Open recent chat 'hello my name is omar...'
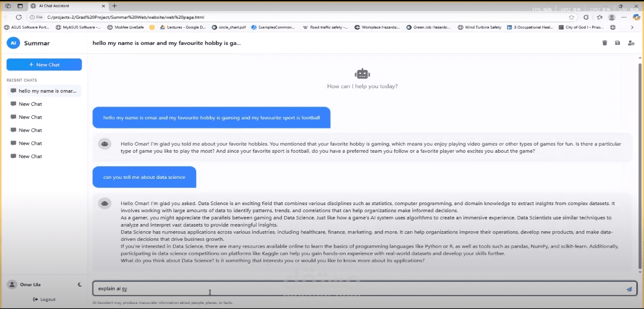Screen dimensions: 644x309 coord(44,91)
